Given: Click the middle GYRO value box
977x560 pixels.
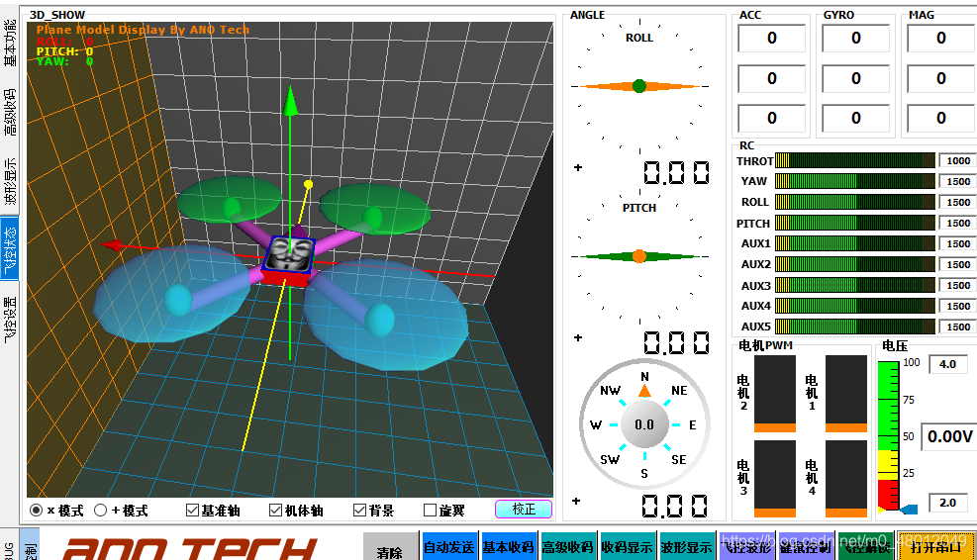Looking at the screenshot, I should (856, 78).
